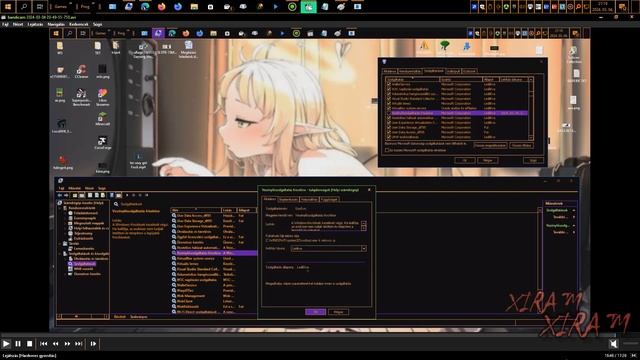
Task: Select VirtualBox system service row in services list
Action: (214, 258)
